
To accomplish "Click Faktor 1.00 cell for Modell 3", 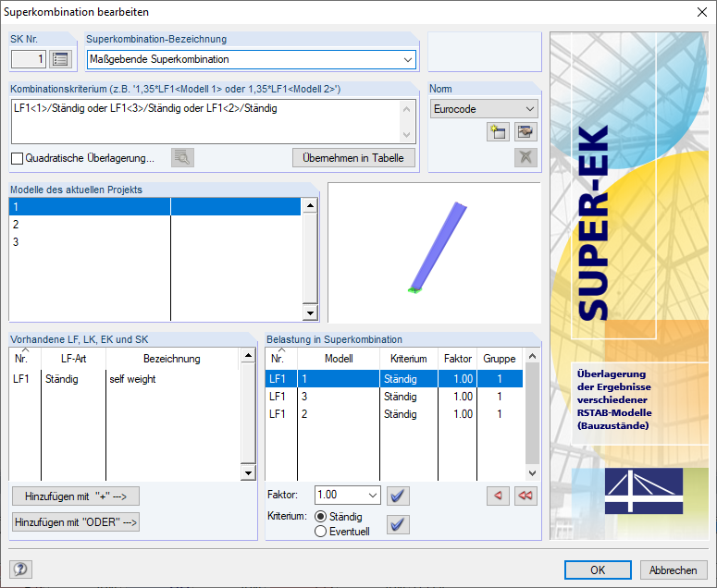I will tap(458, 396).
